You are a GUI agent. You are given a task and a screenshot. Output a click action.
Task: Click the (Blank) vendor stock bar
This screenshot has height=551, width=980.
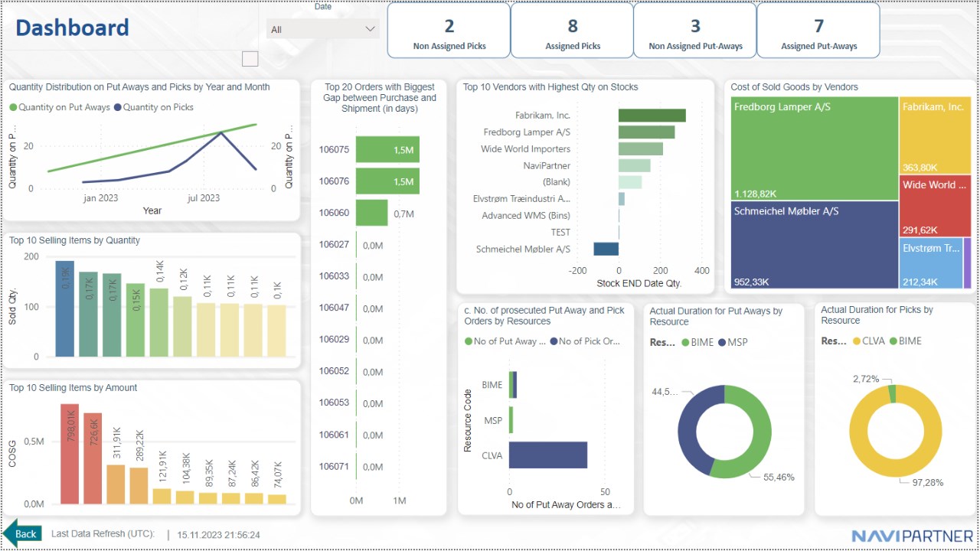[x=630, y=182]
